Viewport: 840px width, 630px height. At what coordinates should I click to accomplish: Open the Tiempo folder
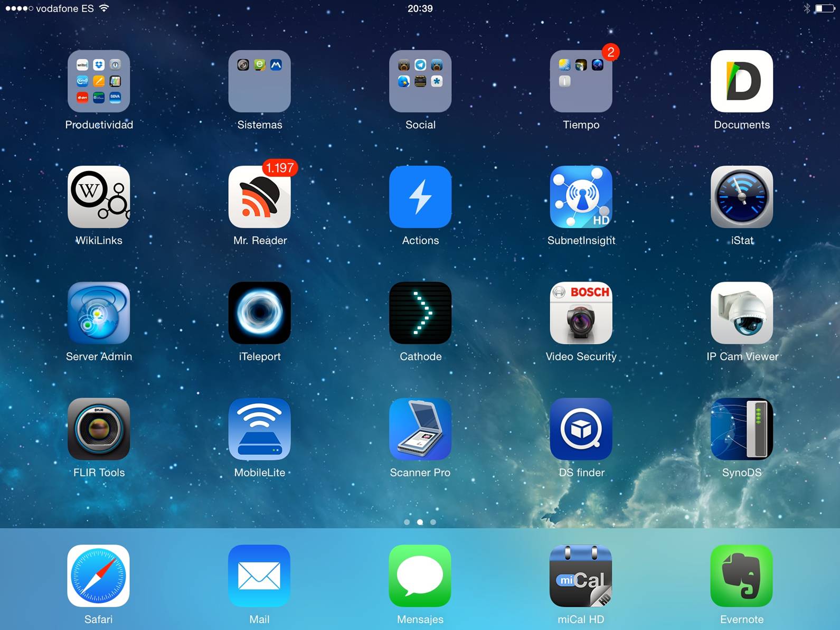tap(581, 81)
